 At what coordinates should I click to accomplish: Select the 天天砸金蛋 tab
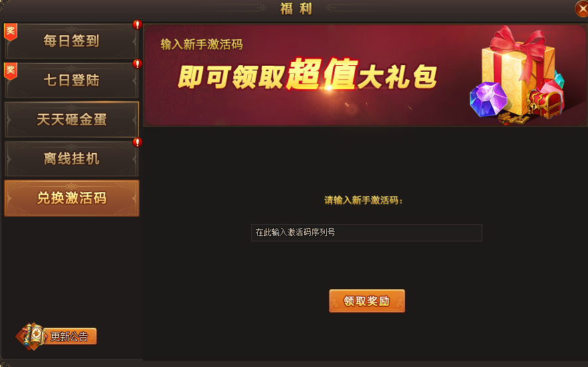[71, 119]
